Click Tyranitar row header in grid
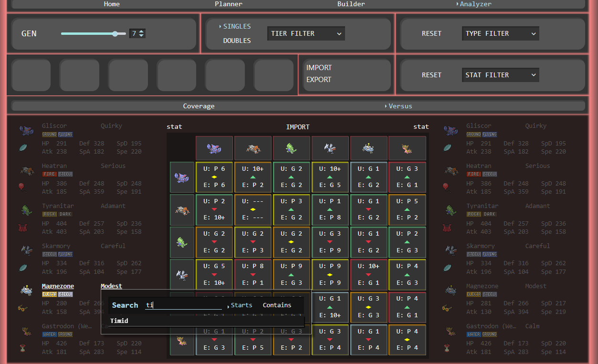This screenshot has width=598, height=364. click(x=182, y=242)
